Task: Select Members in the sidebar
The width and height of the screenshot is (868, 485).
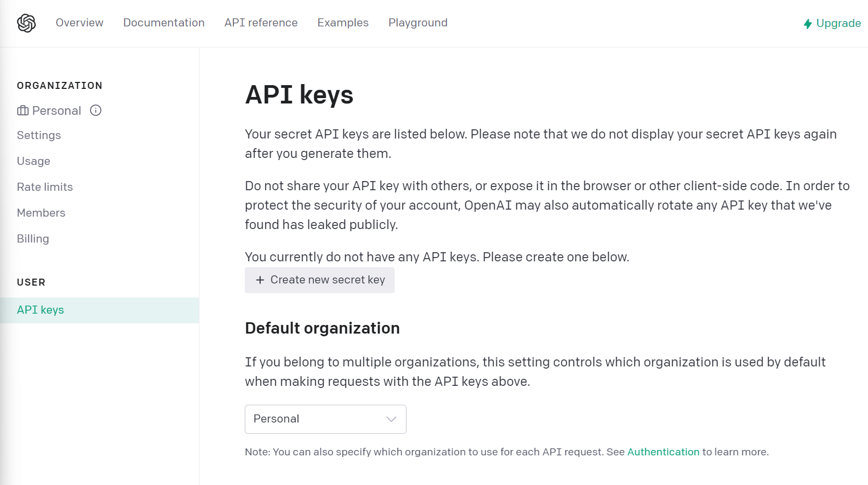Action: coord(41,212)
